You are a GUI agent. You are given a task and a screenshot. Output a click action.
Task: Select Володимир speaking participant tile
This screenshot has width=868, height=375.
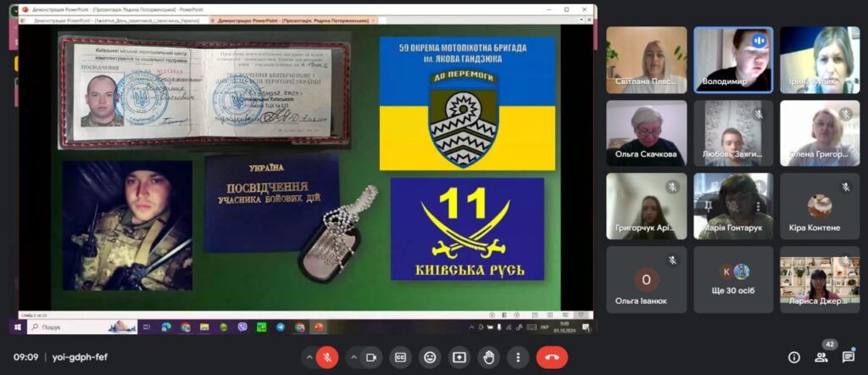click(733, 60)
